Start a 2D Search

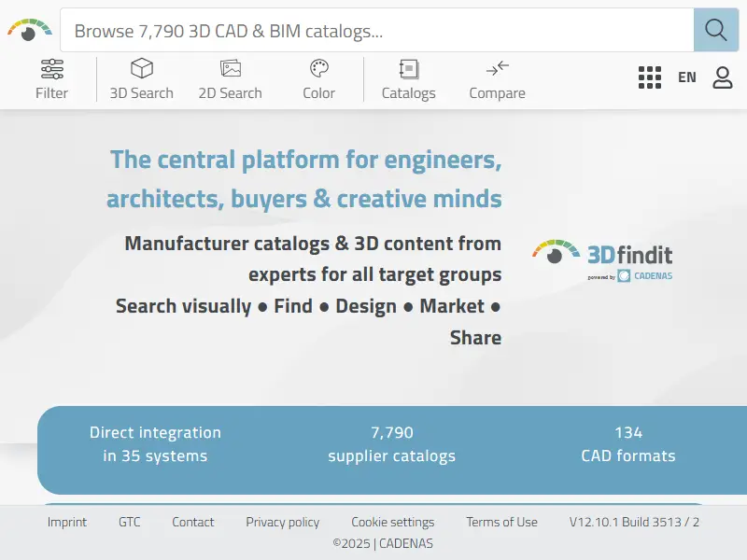(230, 79)
